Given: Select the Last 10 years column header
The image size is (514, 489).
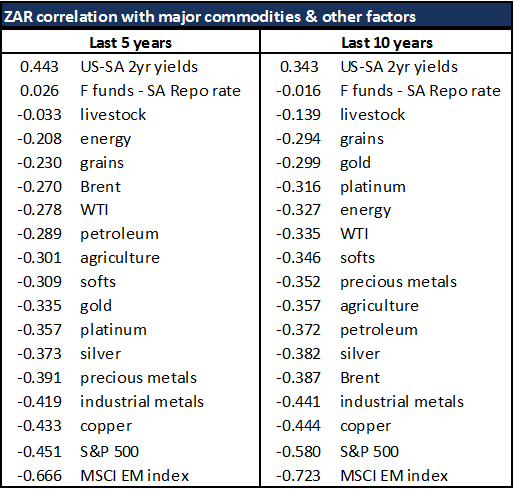Looking at the screenshot, I should pos(387,43).
